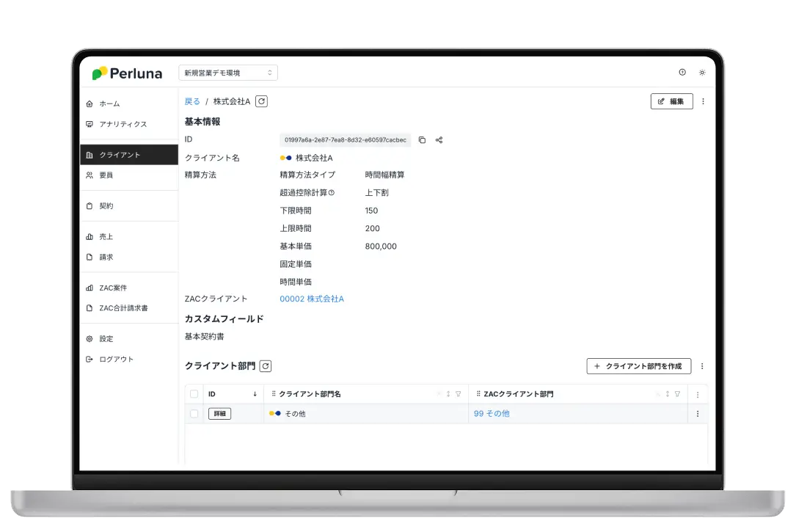This screenshot has width=807, height=532.
Task: Open the 00002 株式会社A link
Action: click(x=312, y=299)
